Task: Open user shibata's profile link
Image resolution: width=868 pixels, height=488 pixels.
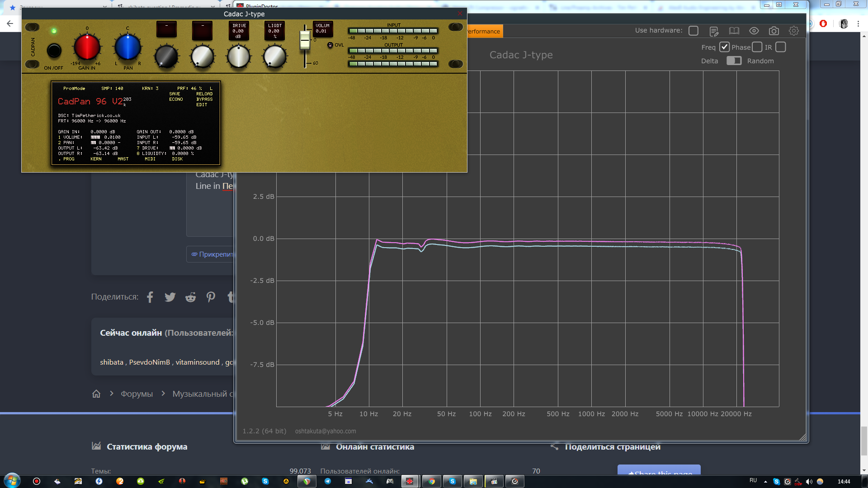Action: [112, 362]
